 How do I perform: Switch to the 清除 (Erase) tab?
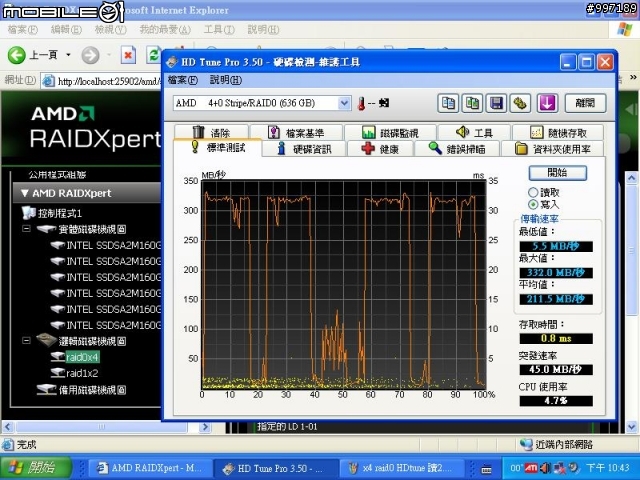pyautogui.click(x=211, y=132)
